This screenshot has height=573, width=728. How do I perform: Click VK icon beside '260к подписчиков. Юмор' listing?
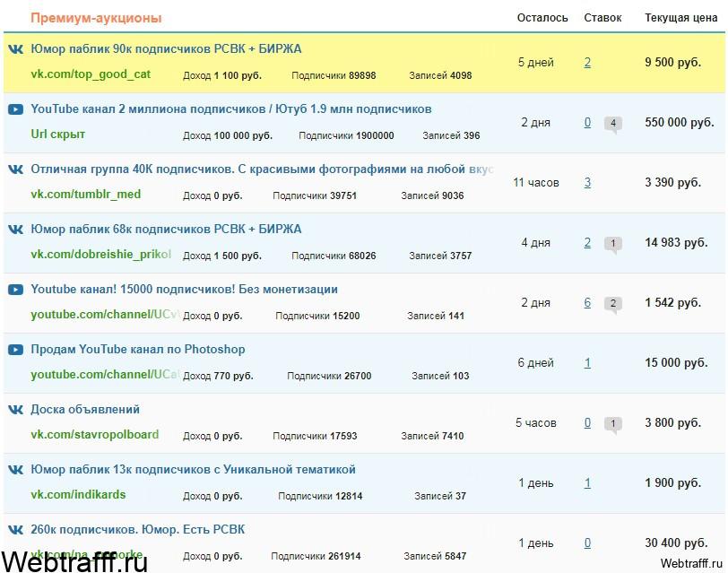tap(16, 529)
